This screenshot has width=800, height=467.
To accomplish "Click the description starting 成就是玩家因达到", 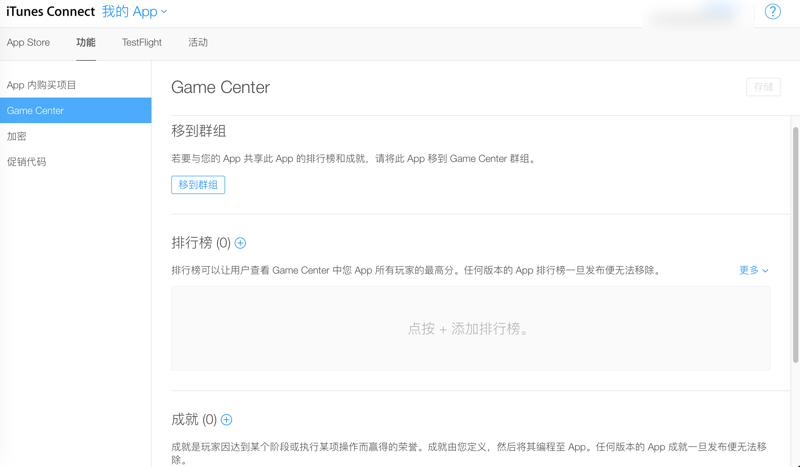I will tap(469, 453).
